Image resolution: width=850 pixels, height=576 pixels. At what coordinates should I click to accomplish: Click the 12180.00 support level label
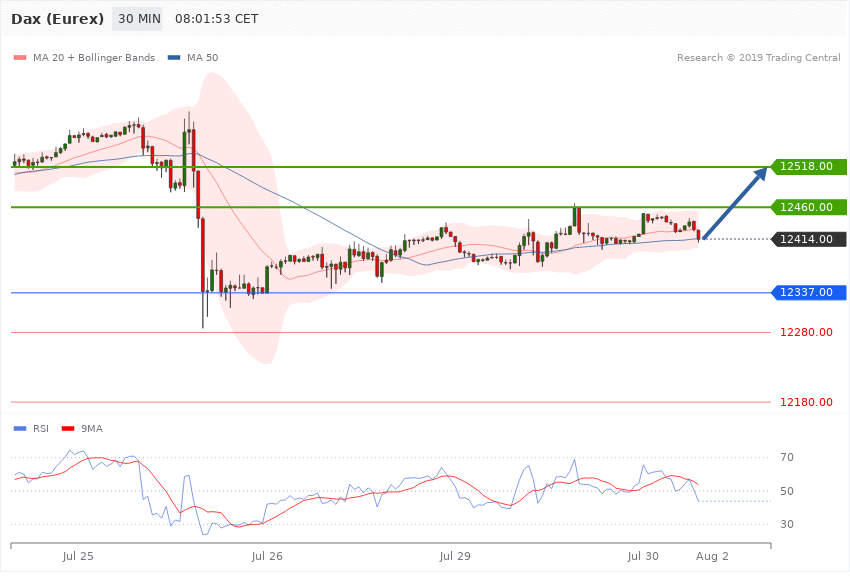click(x=806, y=402)
